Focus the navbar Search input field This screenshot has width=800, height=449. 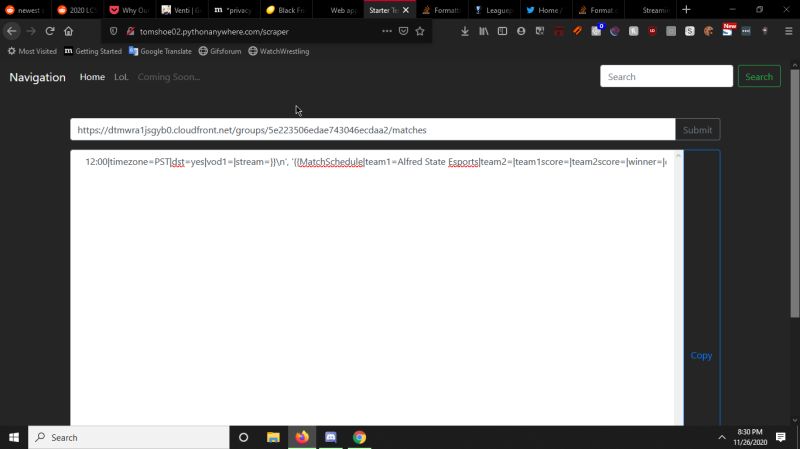pyautogui.click(x=666, y=77)
